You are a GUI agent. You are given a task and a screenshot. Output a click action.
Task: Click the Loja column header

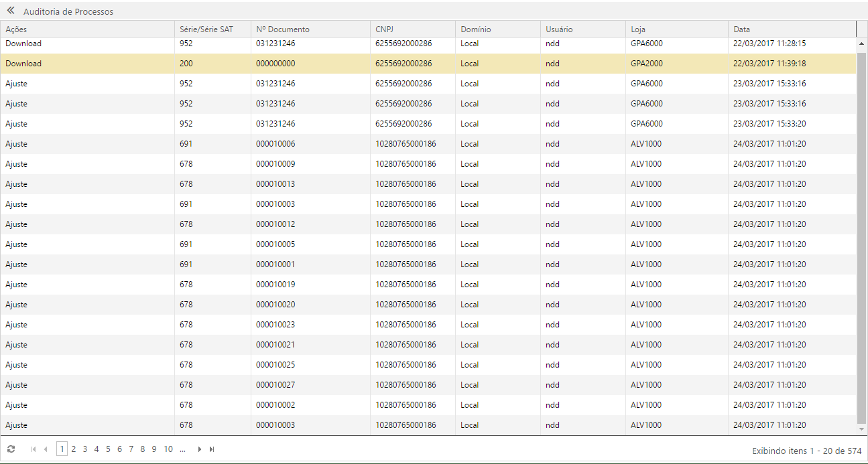[638, 29]
